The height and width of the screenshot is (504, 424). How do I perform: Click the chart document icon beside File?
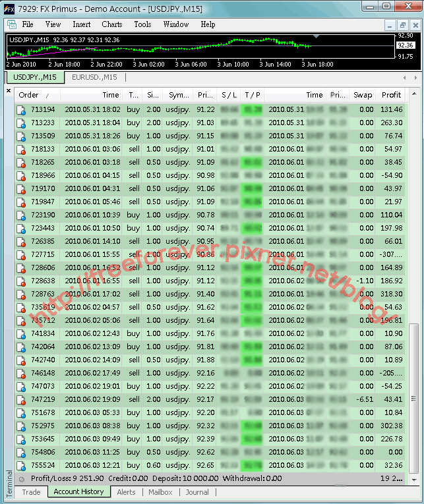pos(12,24)
